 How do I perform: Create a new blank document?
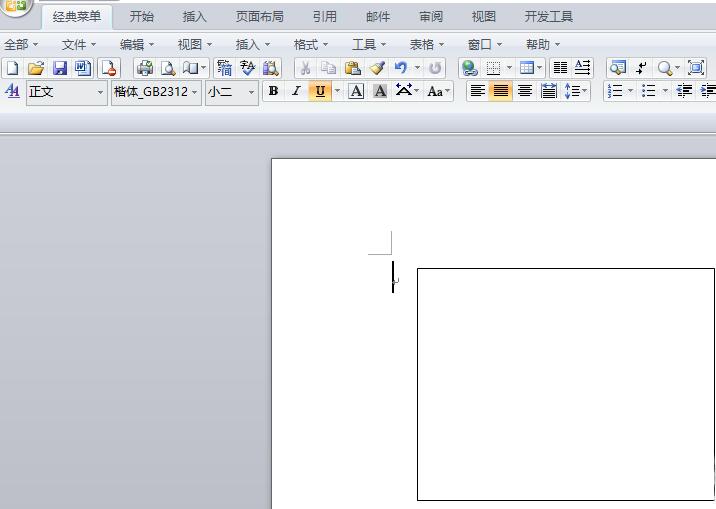tap(12, 68)
